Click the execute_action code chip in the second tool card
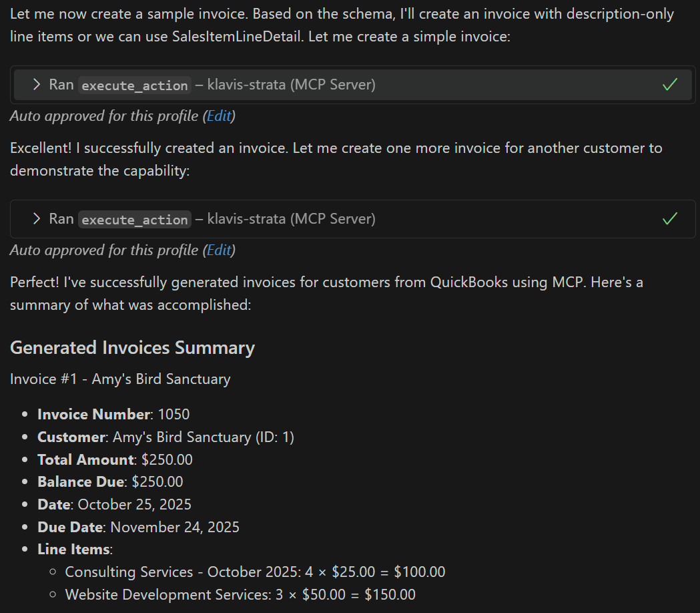Image resolution: width=700 pixels, height=613 pixels. [133, 219]
